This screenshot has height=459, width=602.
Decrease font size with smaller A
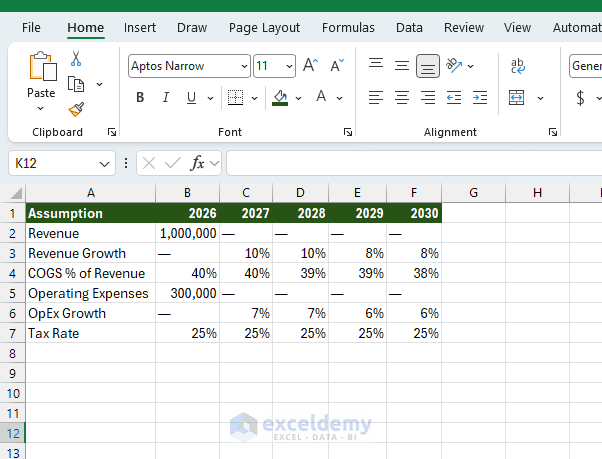(337, 66)
